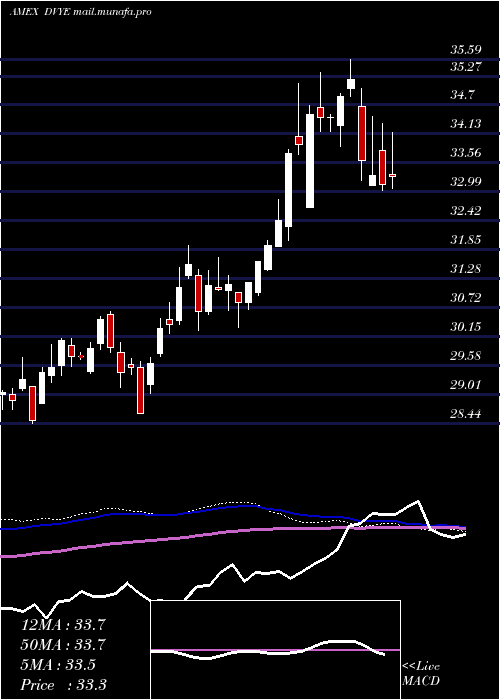Click the 34.7 price level label
The width and height of the screenshot is (500, 700).
click(462, 95)
